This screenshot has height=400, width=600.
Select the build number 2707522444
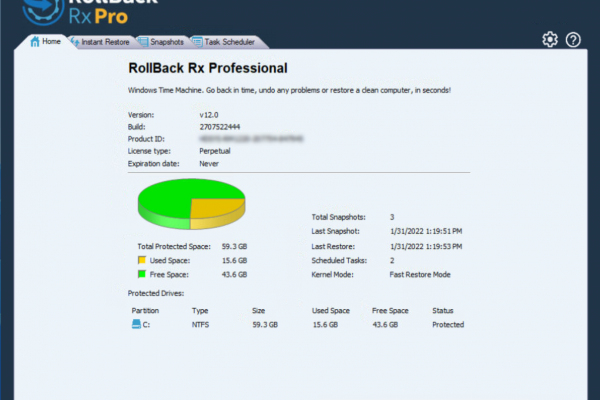(220, 127)
